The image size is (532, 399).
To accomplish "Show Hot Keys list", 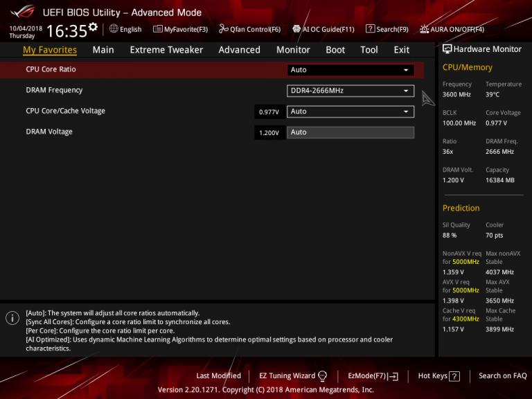I will tap(432, 376).
